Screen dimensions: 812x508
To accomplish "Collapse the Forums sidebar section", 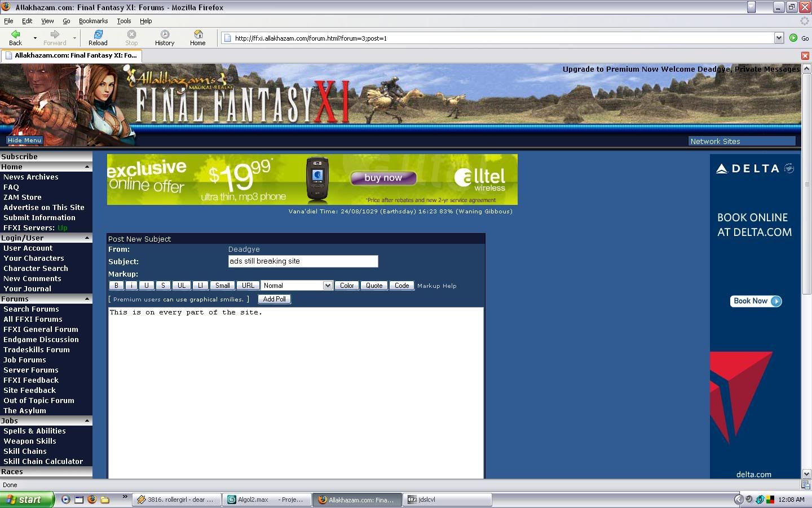I will pyautogui.click(x=87, y=299).
